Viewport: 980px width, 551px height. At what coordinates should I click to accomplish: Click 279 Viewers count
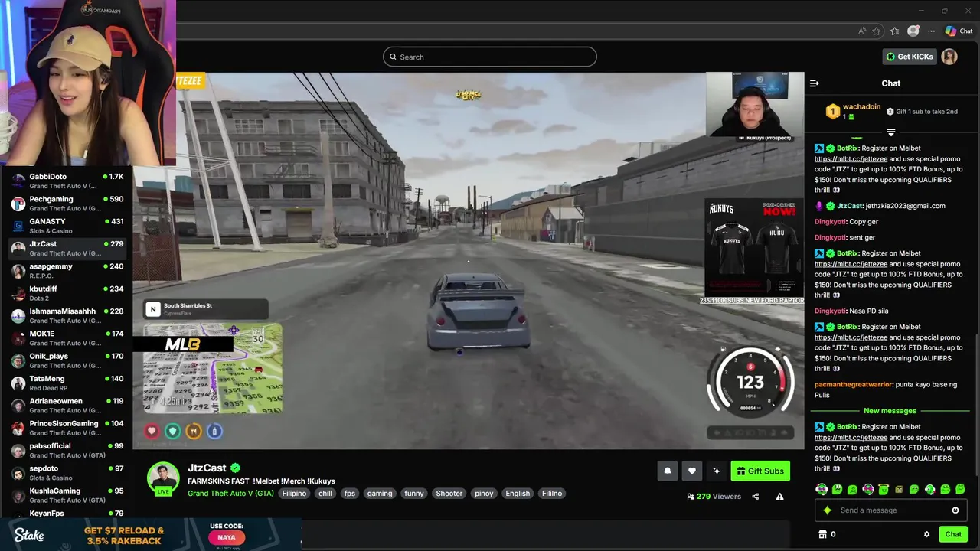point(714,497)
